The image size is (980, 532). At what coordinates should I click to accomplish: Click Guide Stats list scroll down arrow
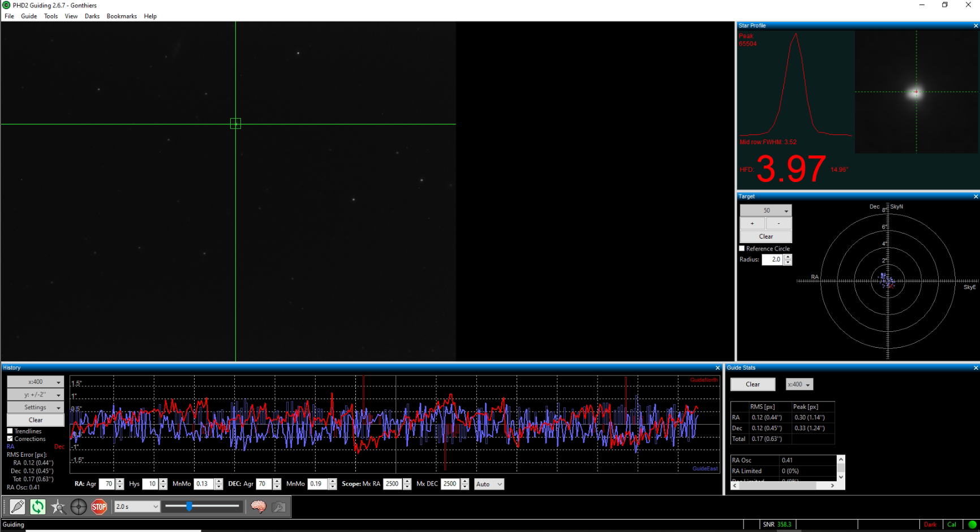[x=841, y=477]
